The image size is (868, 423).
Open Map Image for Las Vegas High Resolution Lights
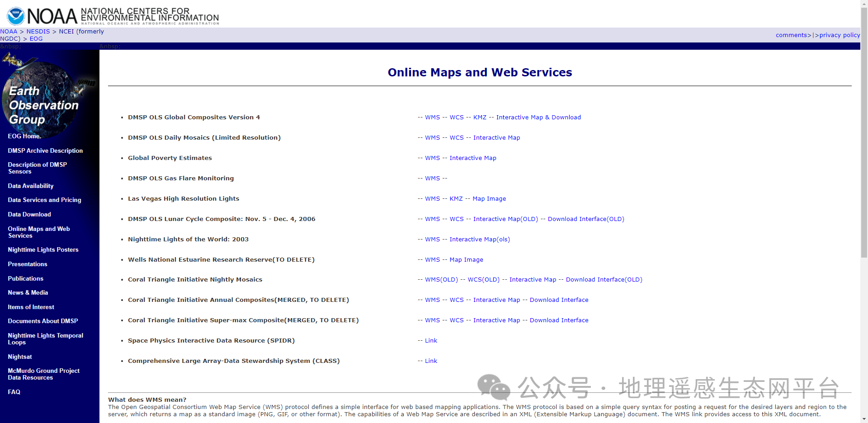(489, 198)
